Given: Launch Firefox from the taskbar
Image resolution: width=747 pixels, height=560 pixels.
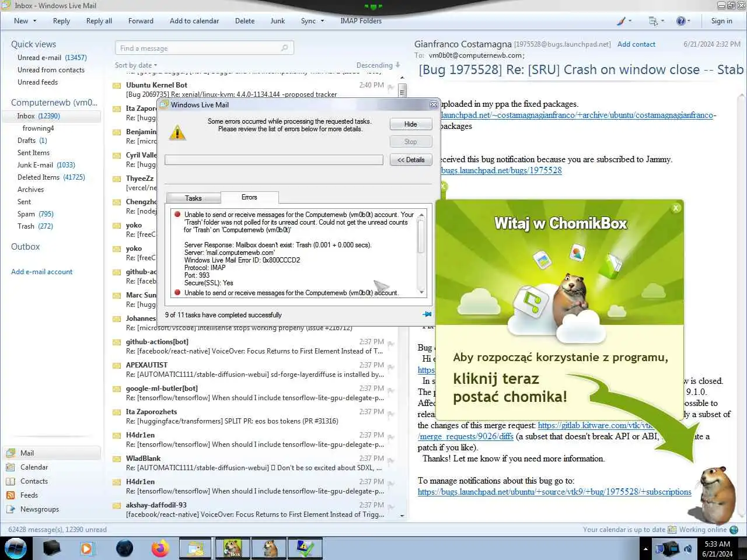Looking at the screenshot, I should click(x=159, y=548).
